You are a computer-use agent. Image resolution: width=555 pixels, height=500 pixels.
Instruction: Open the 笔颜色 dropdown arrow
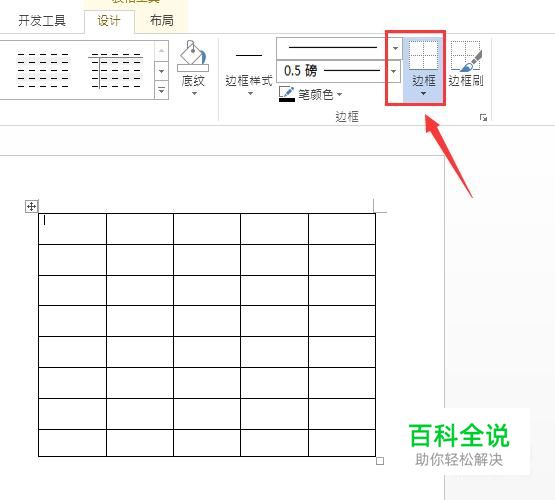click(339, 94)
